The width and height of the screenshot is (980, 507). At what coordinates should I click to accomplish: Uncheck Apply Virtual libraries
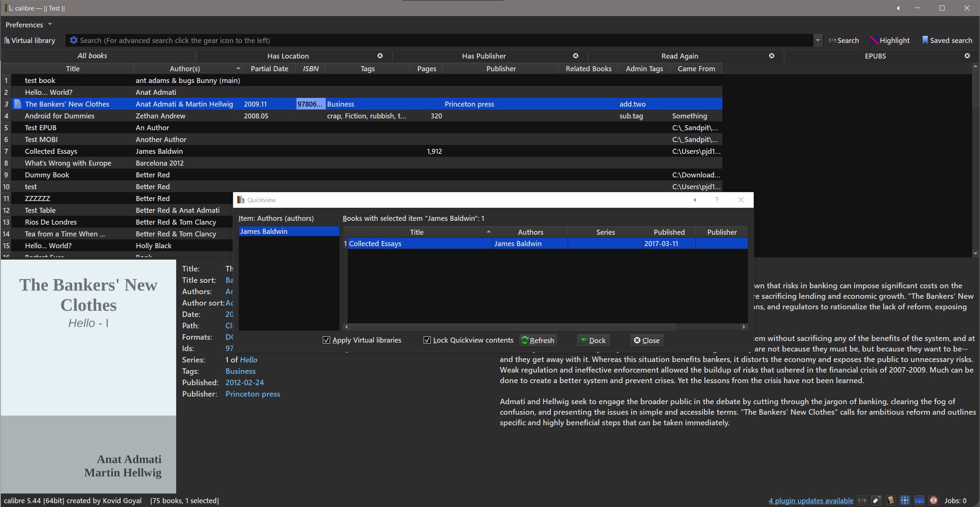coord(326,340)
